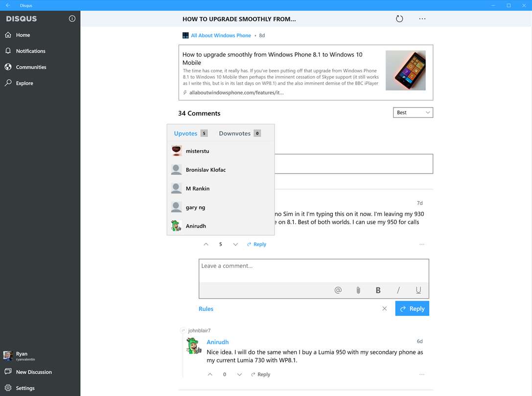
Task: Open Notifications in sidebar
Action: (x=40, y=51)
